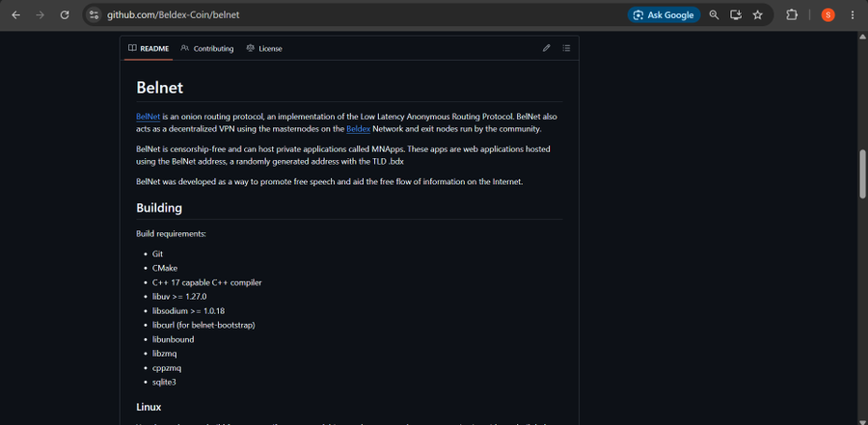Click the 'CMake' list item

point(164,268)
